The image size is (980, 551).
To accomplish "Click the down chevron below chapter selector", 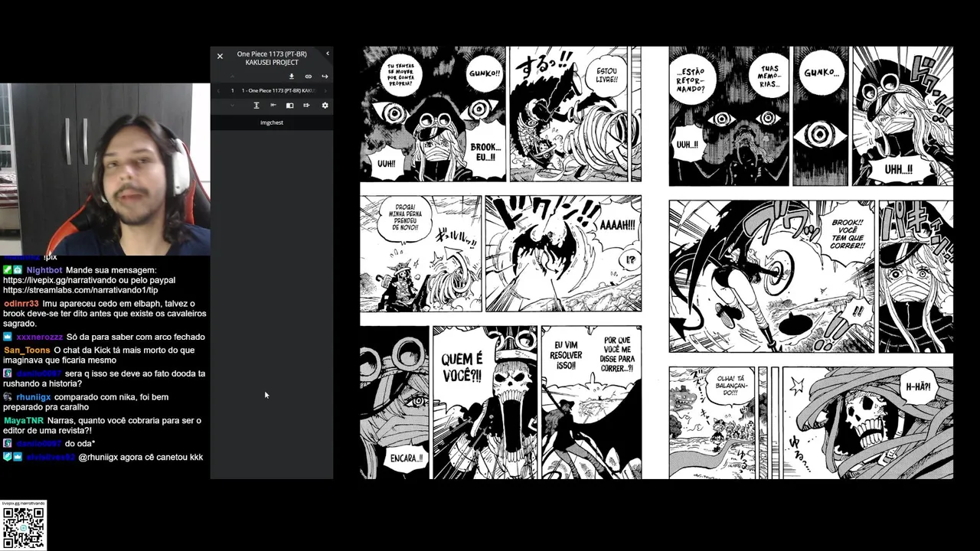I will tap(233, 106).
